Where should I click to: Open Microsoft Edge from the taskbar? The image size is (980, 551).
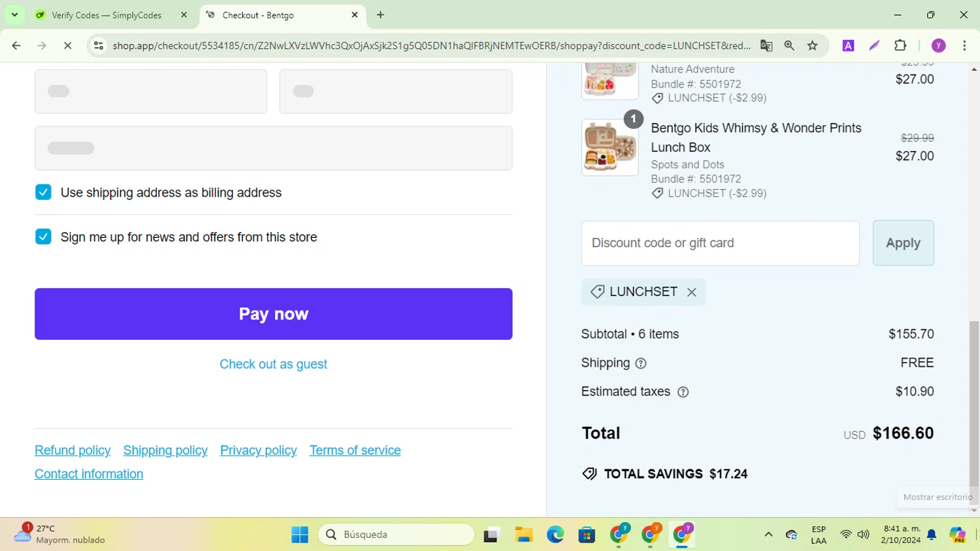555,535
